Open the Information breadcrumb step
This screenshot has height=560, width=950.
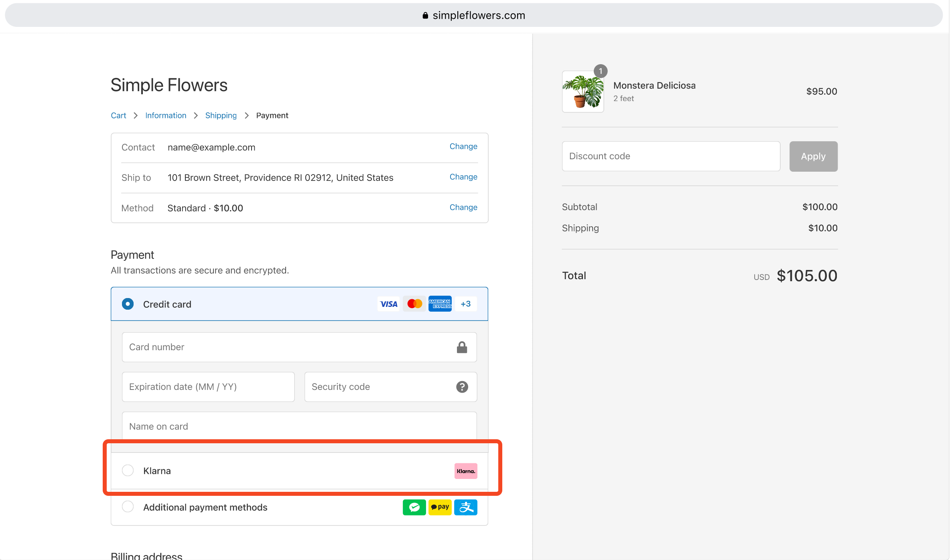pyautogui.click(x=166, y=116)
